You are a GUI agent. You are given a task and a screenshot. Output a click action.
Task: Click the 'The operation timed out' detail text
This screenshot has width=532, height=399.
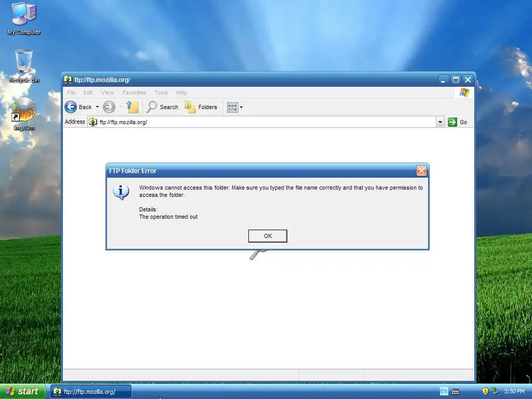click(168, 217)
